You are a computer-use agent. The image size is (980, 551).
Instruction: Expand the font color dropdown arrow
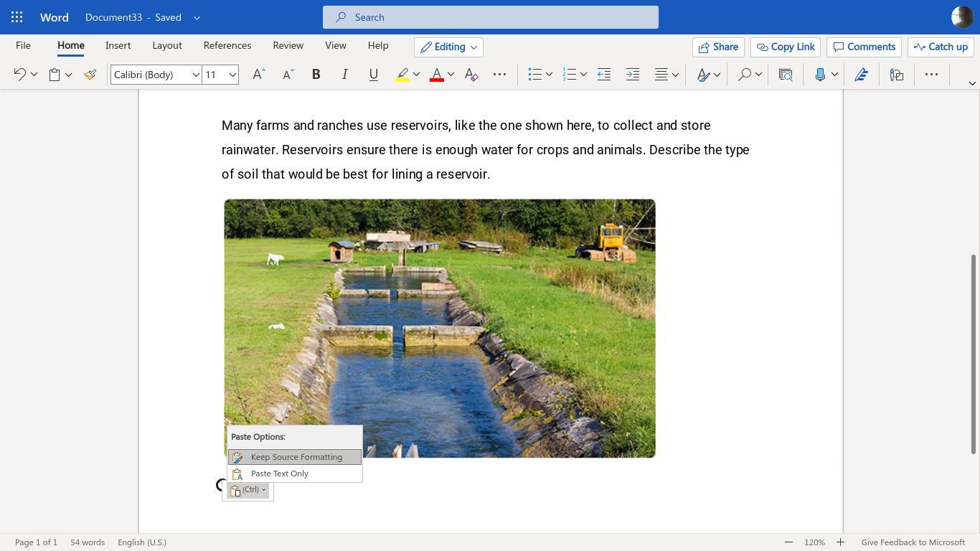(x=451, y=75)
